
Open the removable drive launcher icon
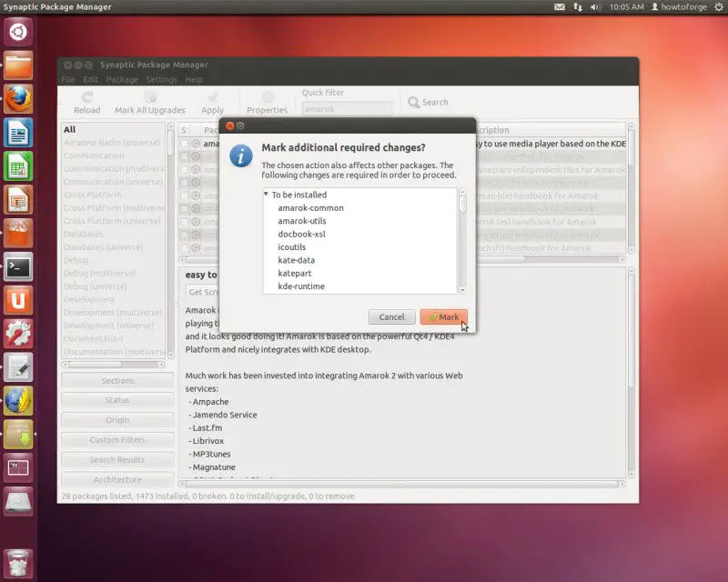click(x=18, y=501)
